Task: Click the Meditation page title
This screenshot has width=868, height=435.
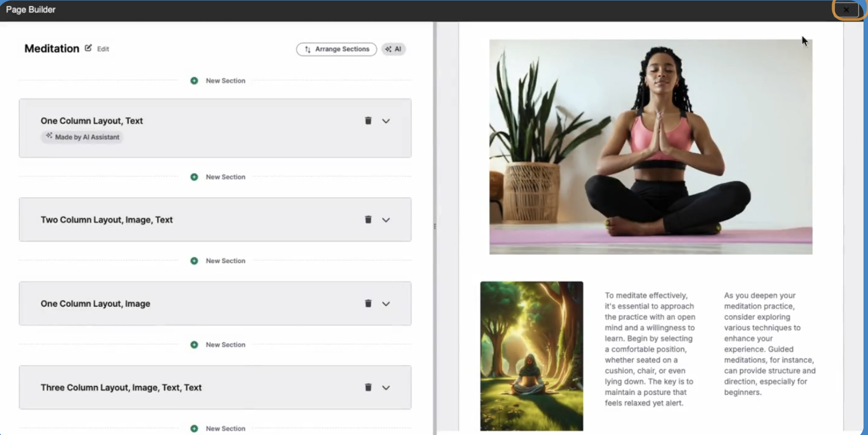Action: pos(52,49)
